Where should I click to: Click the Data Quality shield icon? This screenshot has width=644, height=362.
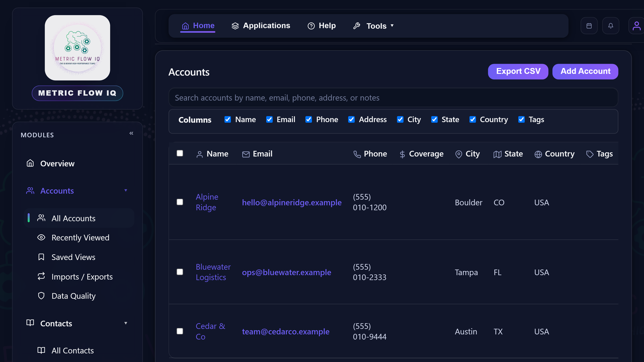tap(41, 296)
